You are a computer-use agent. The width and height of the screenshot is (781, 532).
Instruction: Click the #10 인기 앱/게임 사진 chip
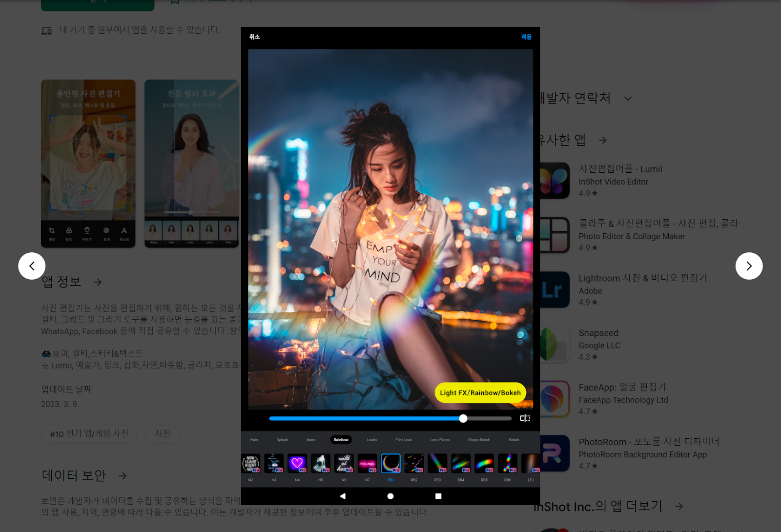[x=89, y=434]
